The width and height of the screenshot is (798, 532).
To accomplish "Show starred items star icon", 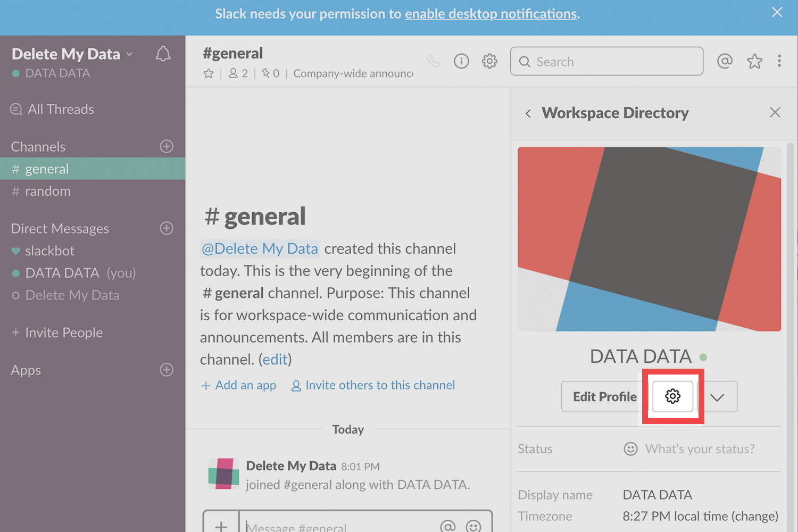I will [754, 61].
